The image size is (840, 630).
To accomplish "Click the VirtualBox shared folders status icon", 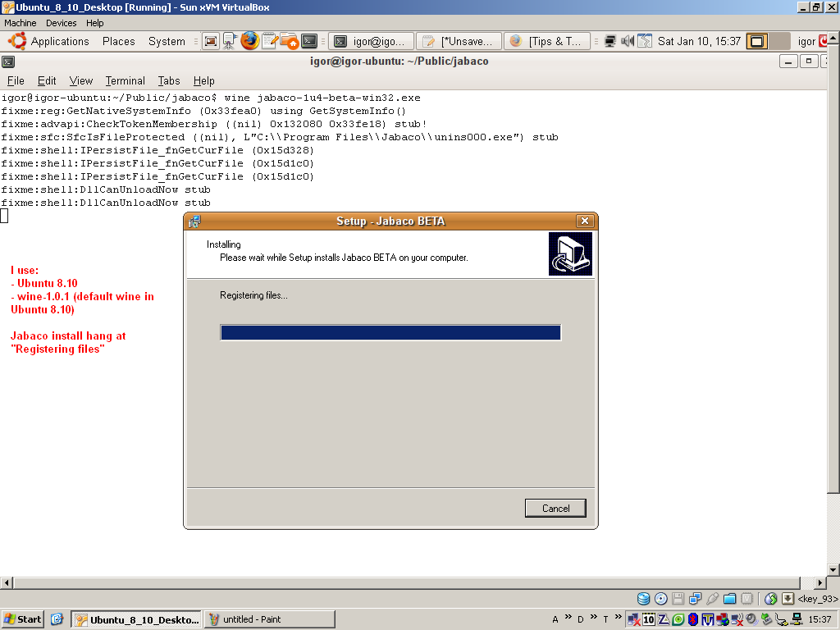I will [729, 598].
